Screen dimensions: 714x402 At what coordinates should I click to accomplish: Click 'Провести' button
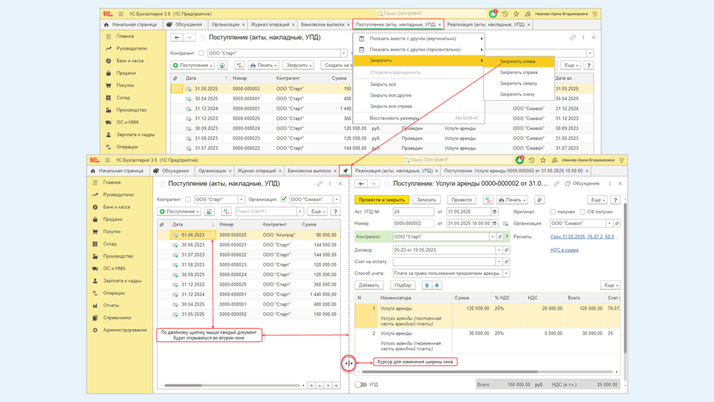(x=462, y=200)
